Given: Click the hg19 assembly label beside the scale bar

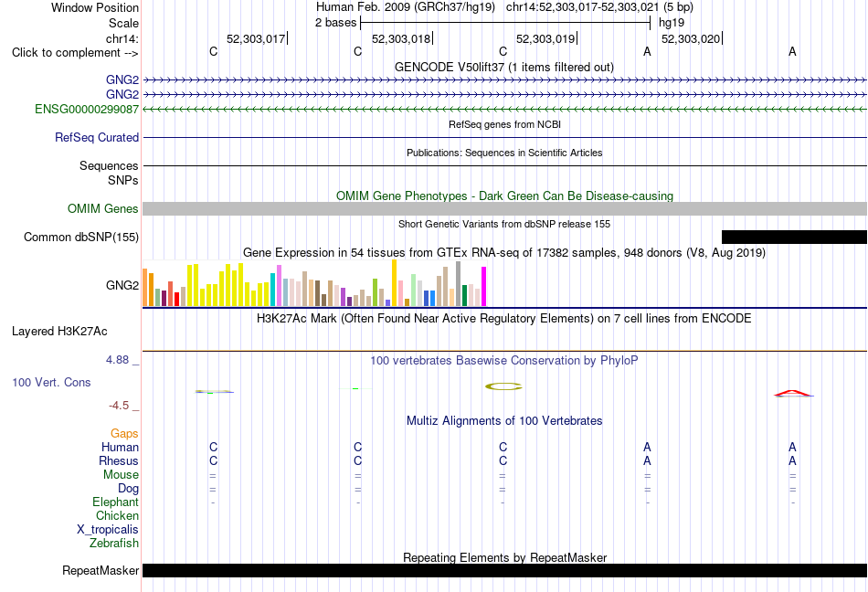Looking at the screenshot, I should pos(672,23).
